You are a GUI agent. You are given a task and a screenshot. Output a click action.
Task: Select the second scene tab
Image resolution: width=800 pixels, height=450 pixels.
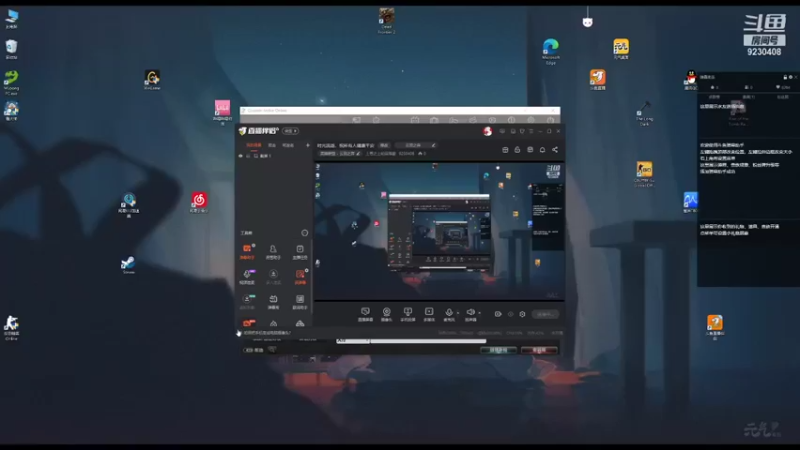point(272,145)
